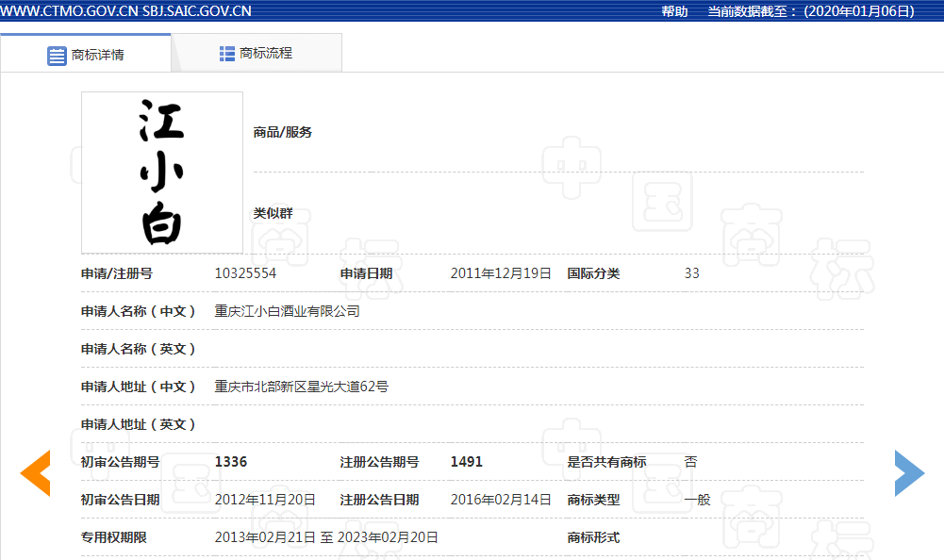
Task: Click the 是否共有商标 label
Action: click(607, 462)
